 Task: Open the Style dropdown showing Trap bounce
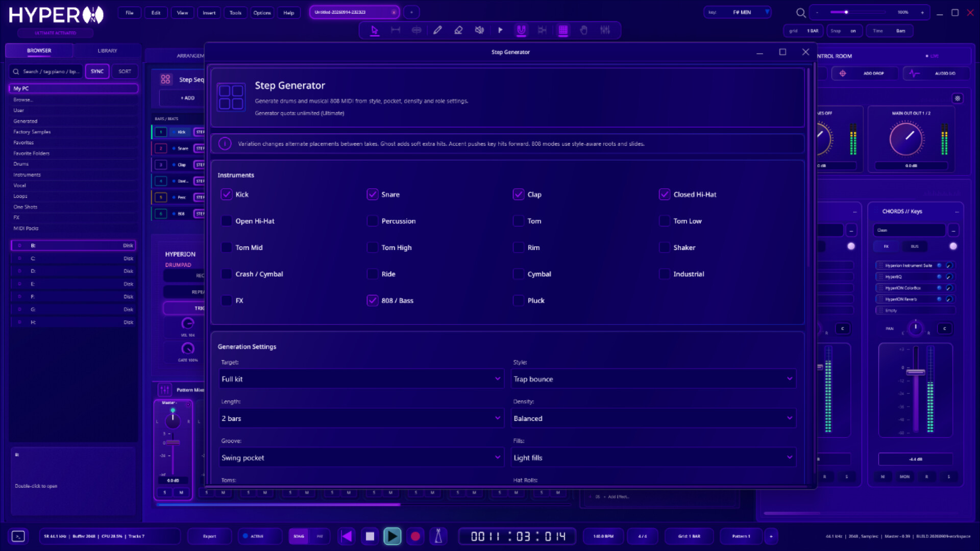[653, 379]
